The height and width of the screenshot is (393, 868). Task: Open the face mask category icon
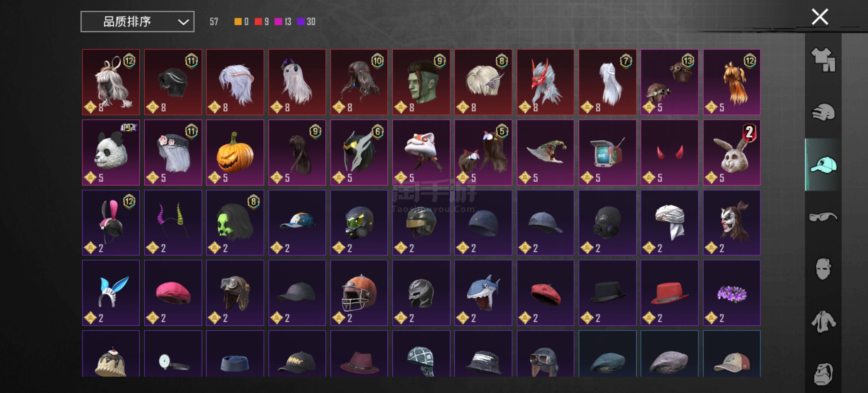pyautogui.click(x=823, y=269)
